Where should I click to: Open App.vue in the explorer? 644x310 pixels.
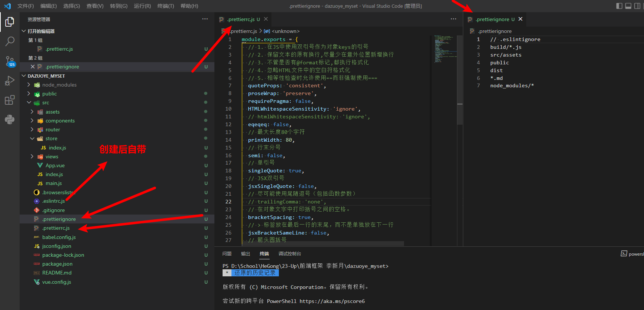point(117,165)
